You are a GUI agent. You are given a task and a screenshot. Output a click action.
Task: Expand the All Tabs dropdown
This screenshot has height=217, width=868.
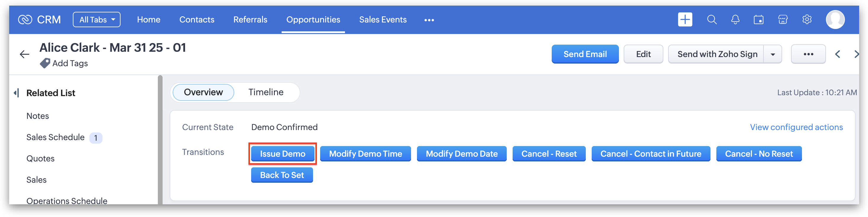(x=97, y=20)
